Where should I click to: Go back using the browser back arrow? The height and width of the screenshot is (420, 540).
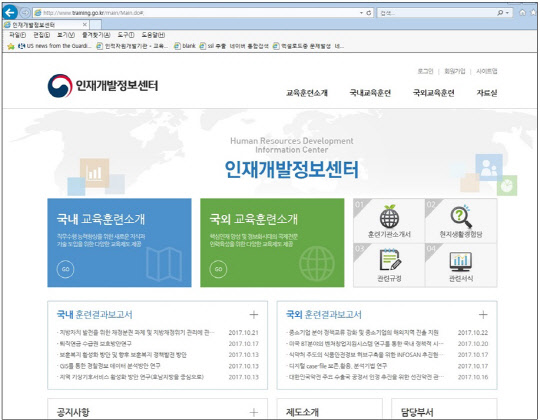(x=10, y=13)
